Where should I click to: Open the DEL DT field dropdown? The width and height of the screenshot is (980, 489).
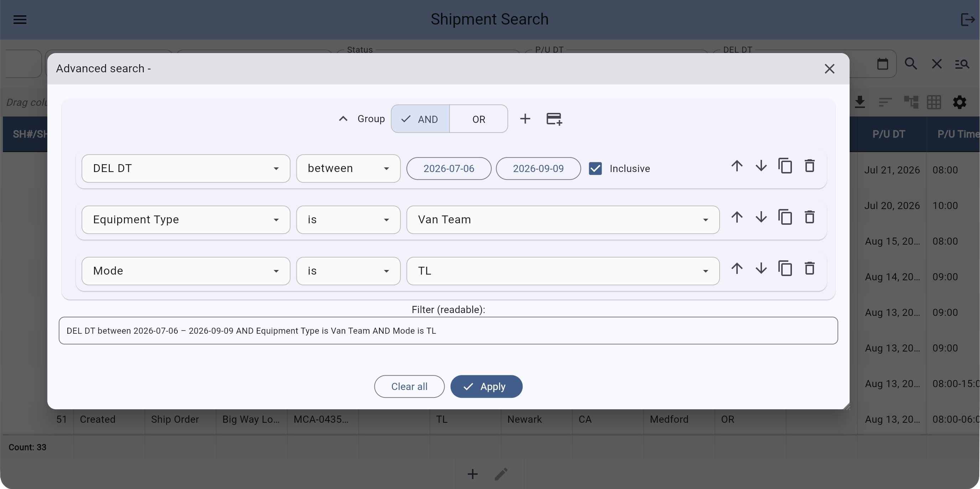[x=186, y=168]
